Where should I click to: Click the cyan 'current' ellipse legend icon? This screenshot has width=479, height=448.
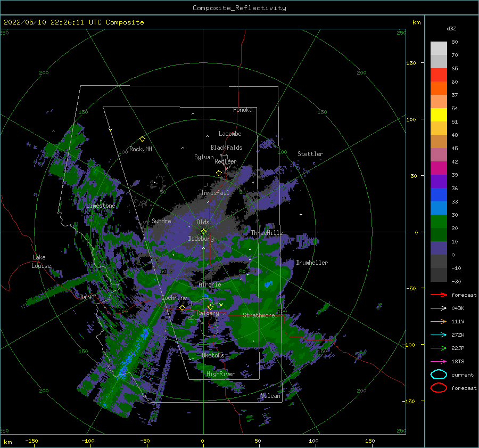439,374
